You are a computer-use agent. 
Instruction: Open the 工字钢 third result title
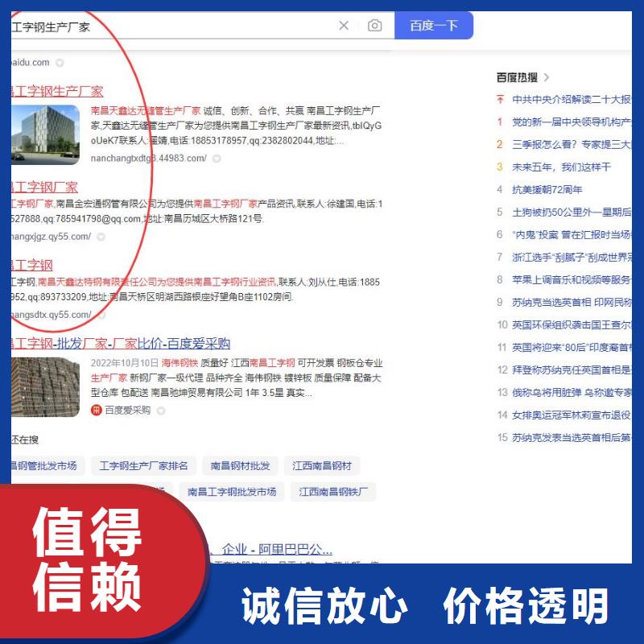coord(32,266)
